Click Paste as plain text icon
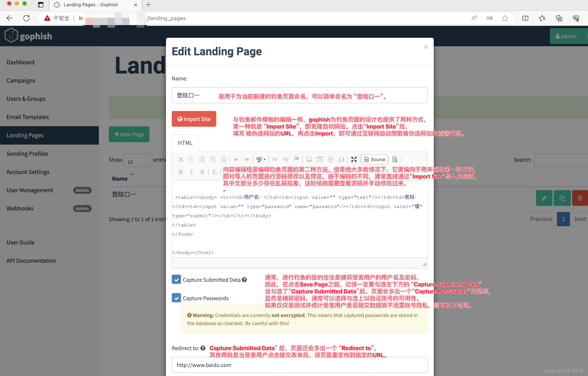 point(213,159)
